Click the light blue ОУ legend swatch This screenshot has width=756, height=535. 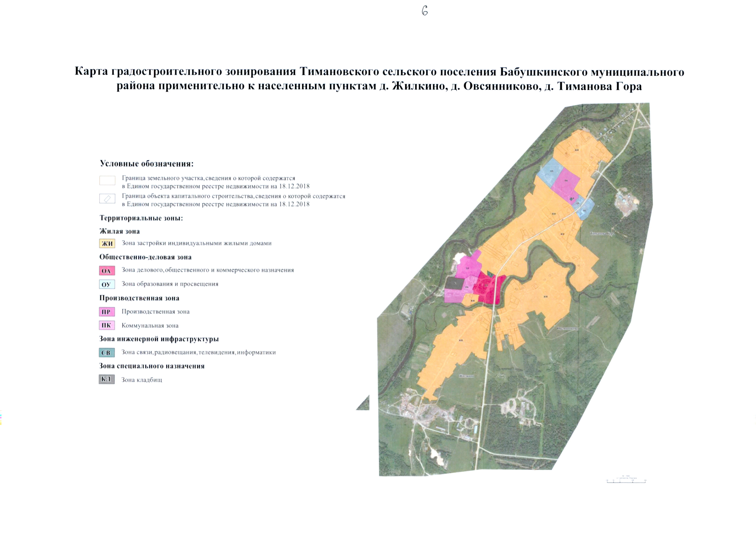pos(107,284)
